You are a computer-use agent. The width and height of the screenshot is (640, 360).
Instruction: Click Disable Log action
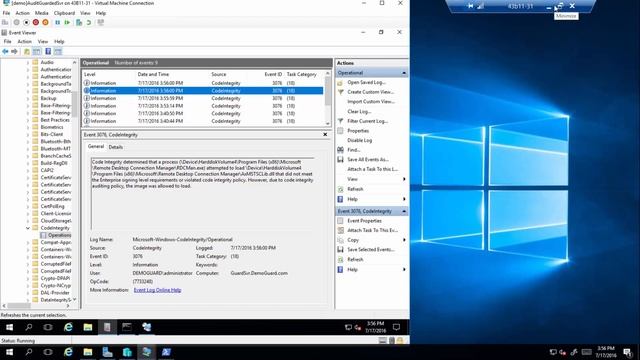click(x=359, y=140)
